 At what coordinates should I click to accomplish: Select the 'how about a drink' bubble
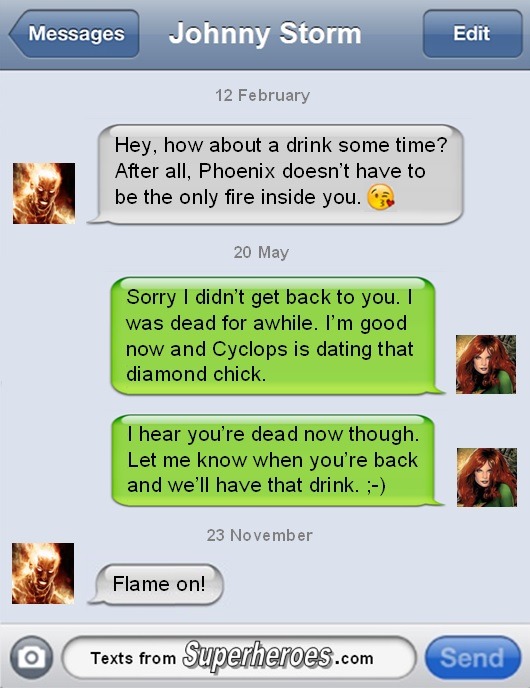(x=276, y=175)
